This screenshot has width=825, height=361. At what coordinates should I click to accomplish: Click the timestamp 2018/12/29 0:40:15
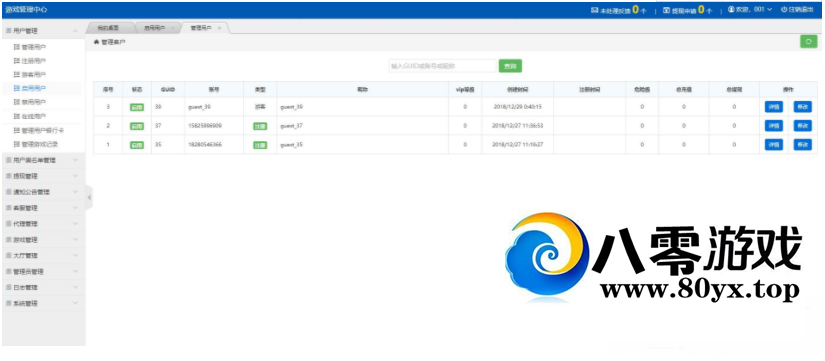518,107
